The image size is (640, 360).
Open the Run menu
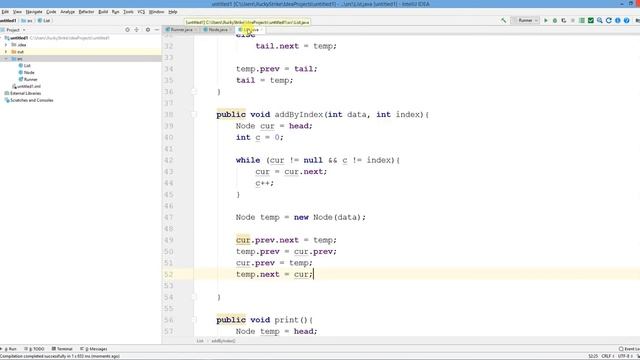tap(116, 12)
